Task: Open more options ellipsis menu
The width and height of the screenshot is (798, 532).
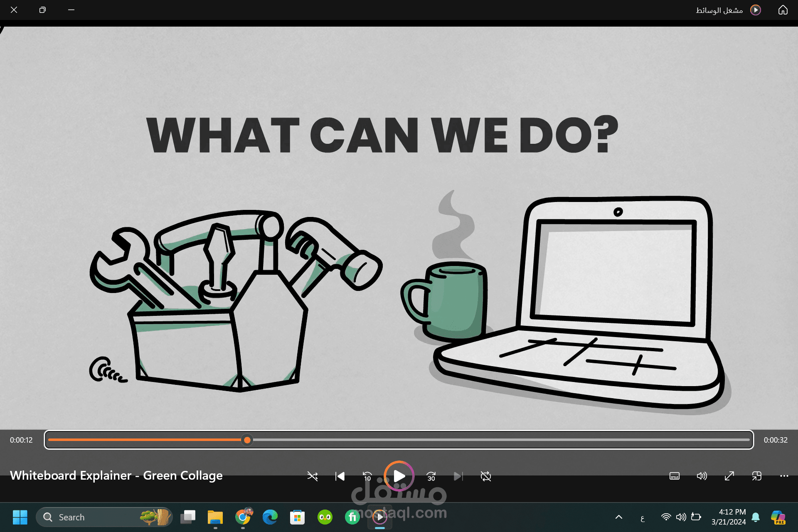Action: [x=784, y=476]
